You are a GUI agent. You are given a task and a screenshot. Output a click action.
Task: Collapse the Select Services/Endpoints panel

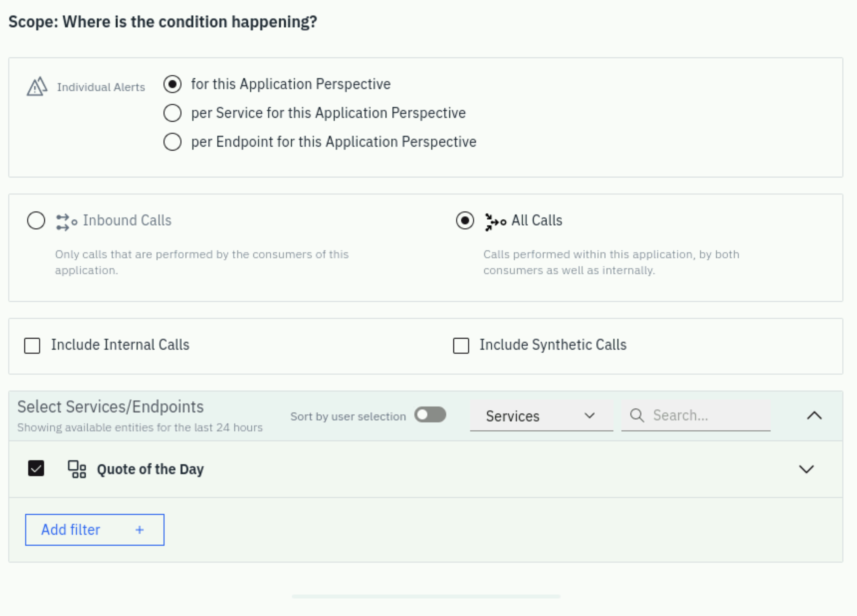(x=814, y=416)
